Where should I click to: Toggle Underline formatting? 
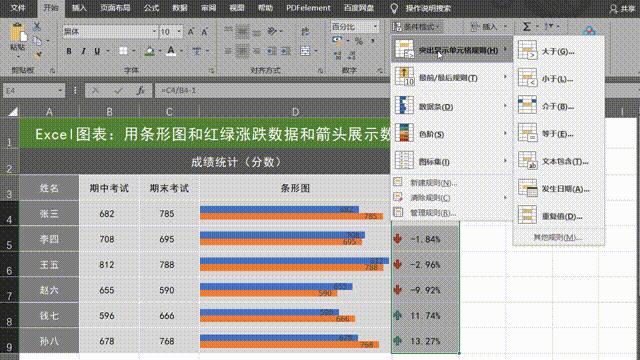coord(97,51)
